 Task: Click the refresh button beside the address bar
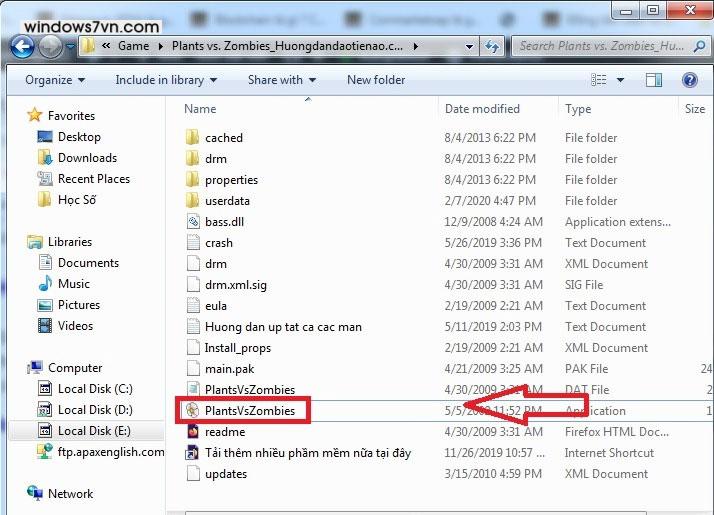pyautogui.click(x=493, y=46)
